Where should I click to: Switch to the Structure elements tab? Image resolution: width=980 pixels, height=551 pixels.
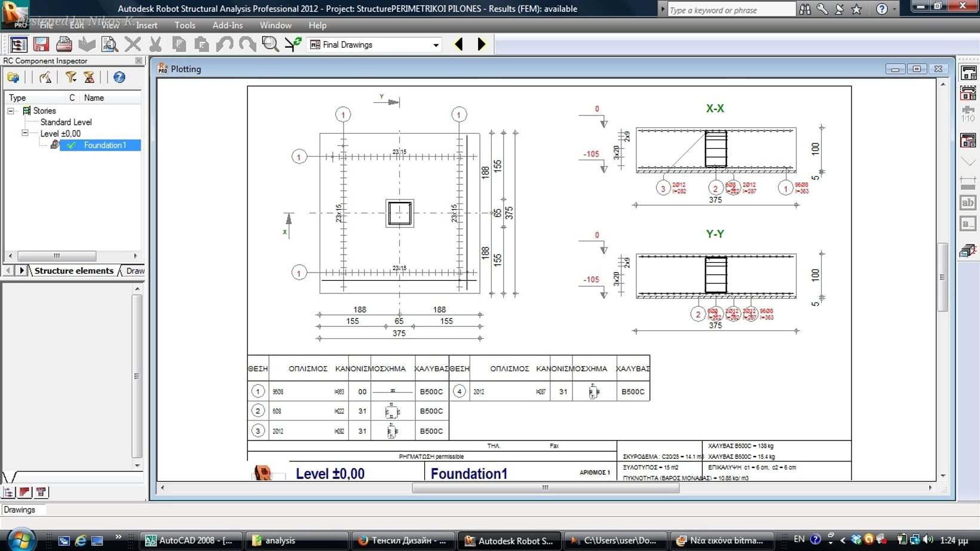[73, 271]
